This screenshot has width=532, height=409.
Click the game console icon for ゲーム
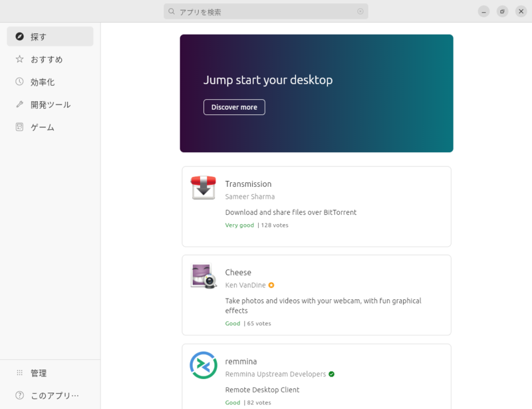pos(20,127)
